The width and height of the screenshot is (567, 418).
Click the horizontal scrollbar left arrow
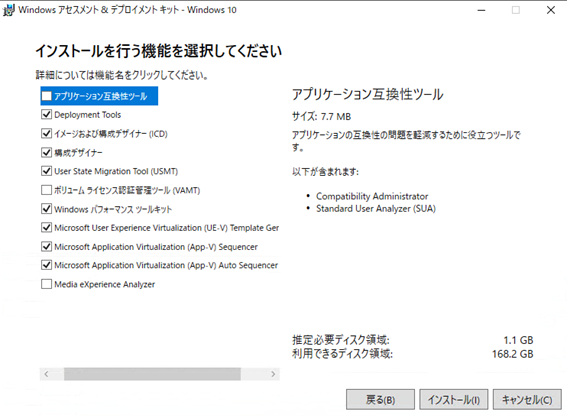[x=46, y=374]
